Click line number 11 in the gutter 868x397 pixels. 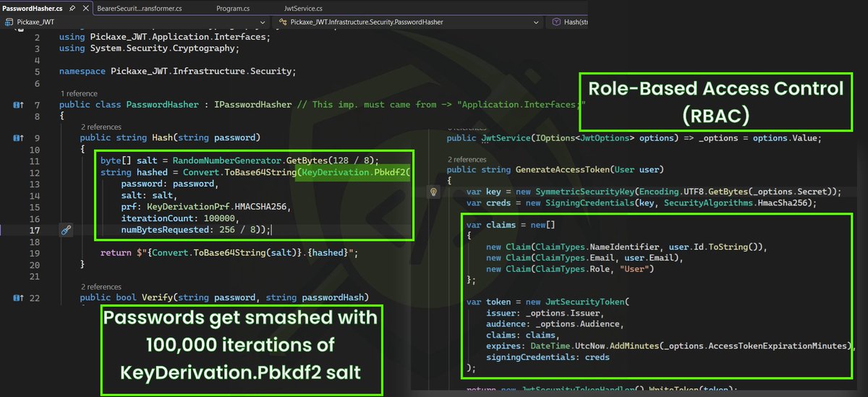[35, 160]
